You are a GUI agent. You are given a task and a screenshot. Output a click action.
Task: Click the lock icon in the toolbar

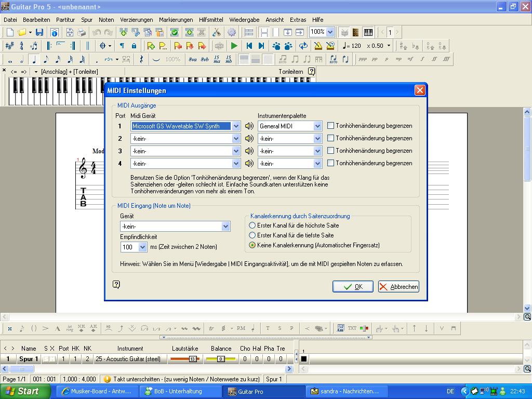[x=134, y=46]
